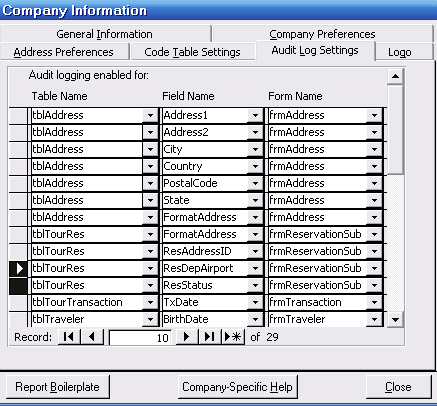Open the Company Preferences tab
The height and width of the screenshot is (406, 437).
coord(322,34)
